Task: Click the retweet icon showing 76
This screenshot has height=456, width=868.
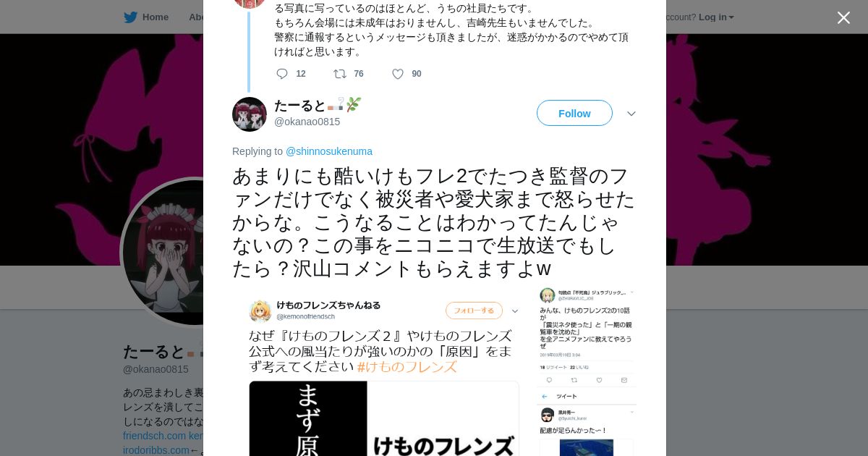Action: (339, 74)
